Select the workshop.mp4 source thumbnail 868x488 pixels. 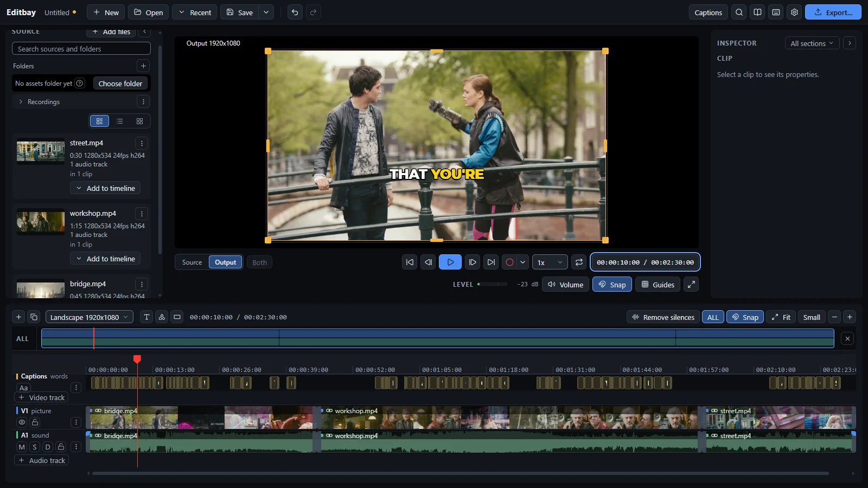tap(41, 222)
